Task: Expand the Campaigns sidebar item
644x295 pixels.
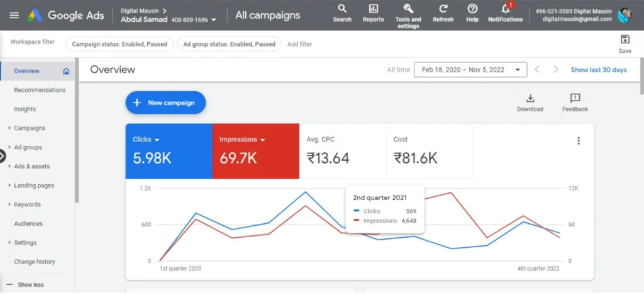Action: (30, 128)
